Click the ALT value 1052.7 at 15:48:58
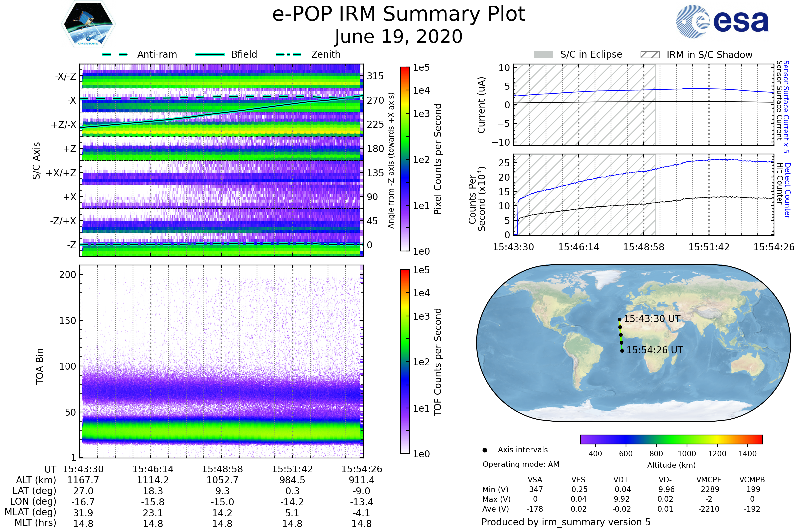Image resolution: width=798 pixels, height=532 pixels. [x=222, y=480]
